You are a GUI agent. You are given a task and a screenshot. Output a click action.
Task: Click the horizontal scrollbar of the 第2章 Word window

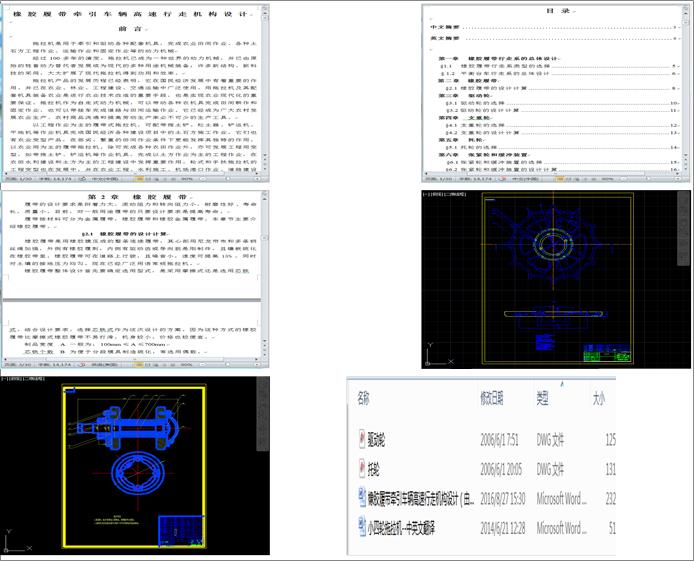tap(131, 359)
